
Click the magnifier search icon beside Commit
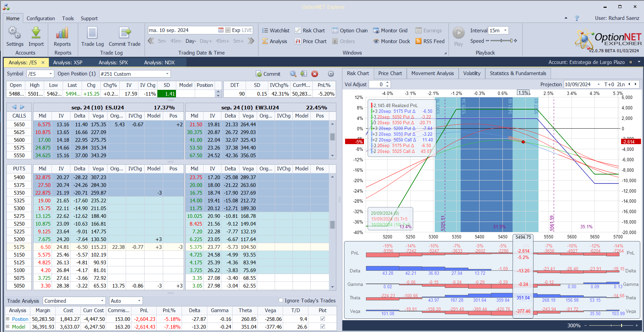tap(293, 74)
